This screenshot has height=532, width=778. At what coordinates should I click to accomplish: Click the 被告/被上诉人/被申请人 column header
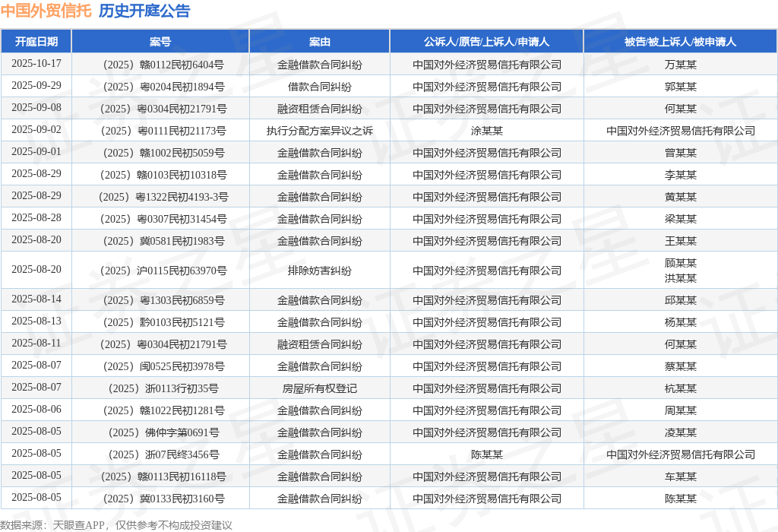coord(680,42)
